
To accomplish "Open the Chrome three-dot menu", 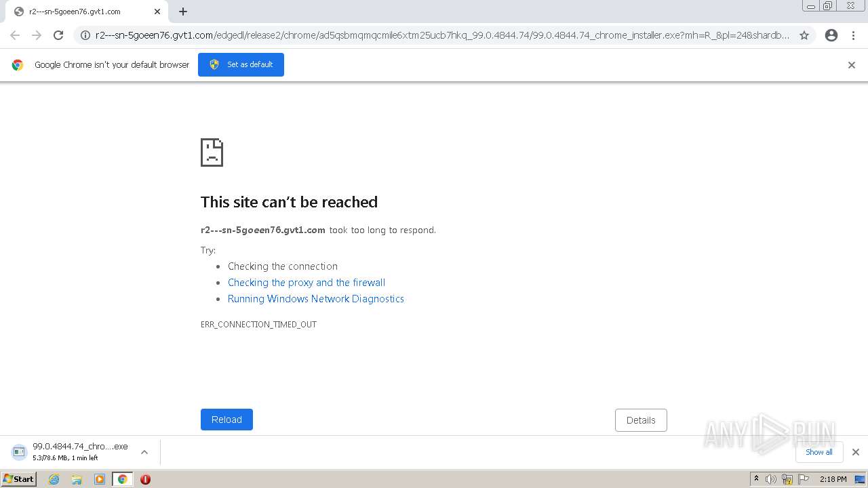I will pos(854,35).
